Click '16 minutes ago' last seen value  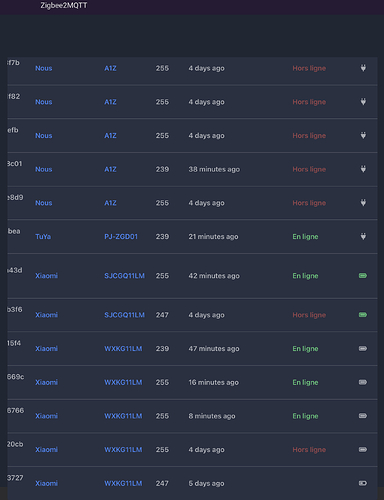(214, 382)
